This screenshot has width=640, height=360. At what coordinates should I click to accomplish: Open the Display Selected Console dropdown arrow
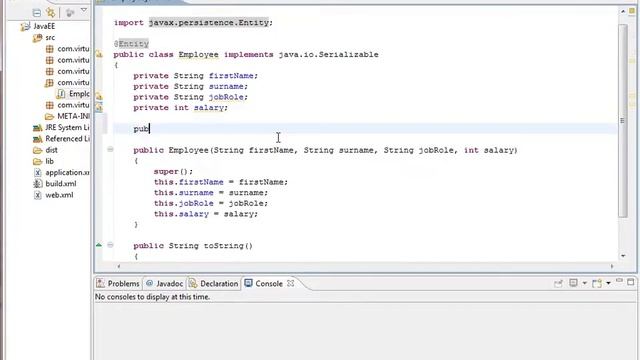584,283
